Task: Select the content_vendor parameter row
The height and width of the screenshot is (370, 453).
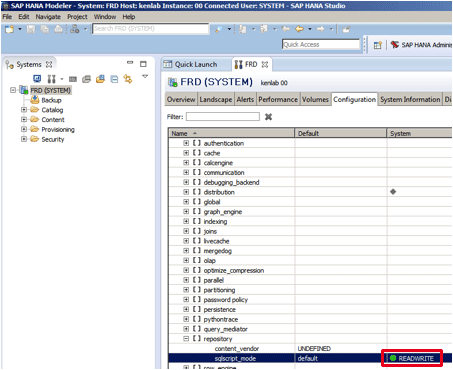Action: pos(310,349)
